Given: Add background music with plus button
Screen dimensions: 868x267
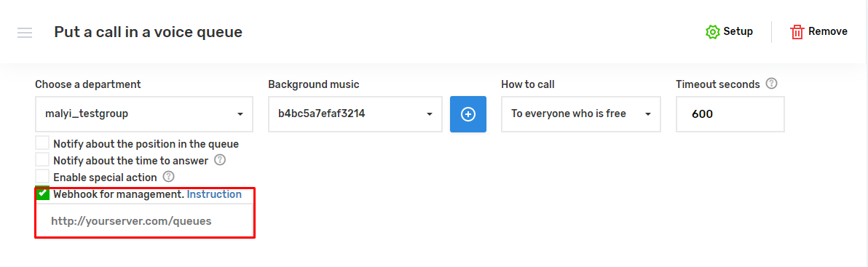Looking at the screenshot, I should pos(467,114).
